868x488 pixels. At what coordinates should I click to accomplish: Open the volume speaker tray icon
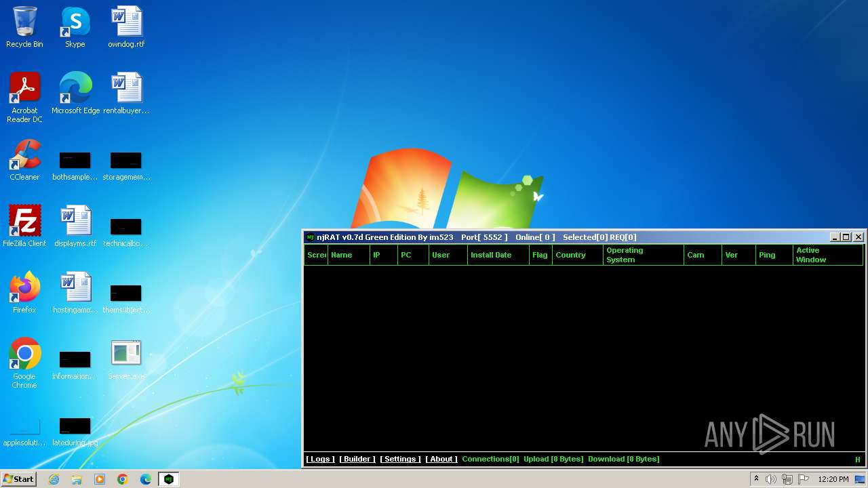point(771,479)
